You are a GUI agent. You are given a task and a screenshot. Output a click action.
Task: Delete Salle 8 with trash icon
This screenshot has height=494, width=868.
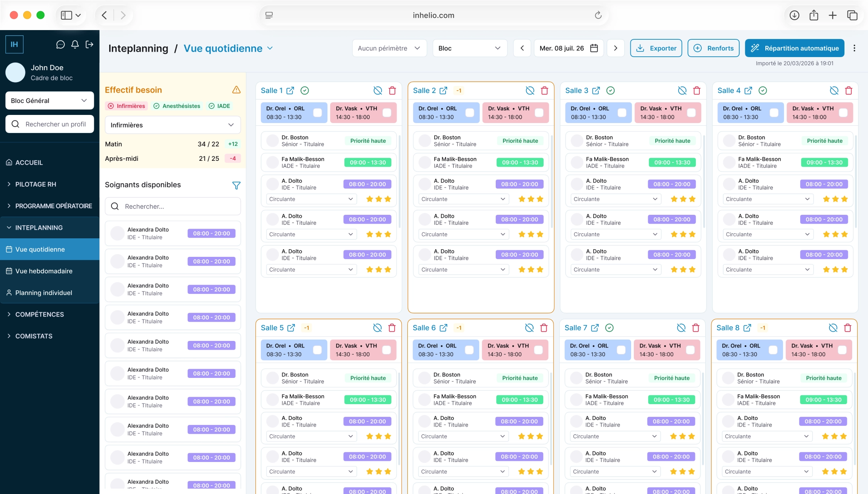click(x=848, y=328)
